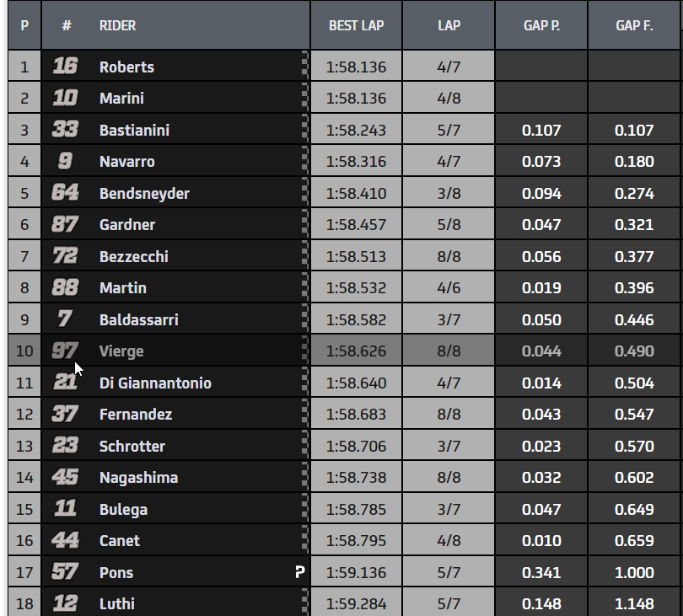
Task: Click the RIDER column header
Action: coord(117,25)
